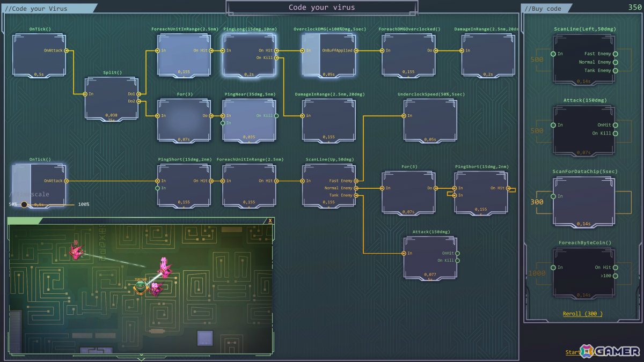Click the Reroll (300) link
This screenshot has height=362, width=644.
[x=582, y=314]
